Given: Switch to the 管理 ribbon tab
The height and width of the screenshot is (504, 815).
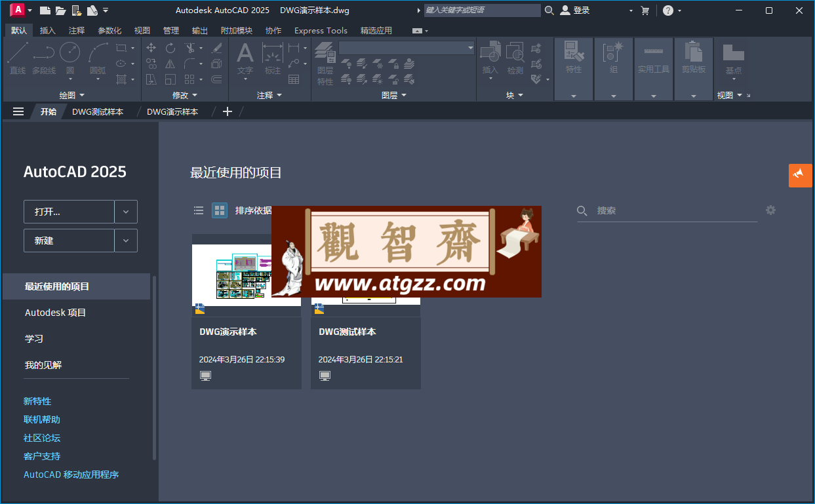Looking at the screenshot, I should click(171, 31).
